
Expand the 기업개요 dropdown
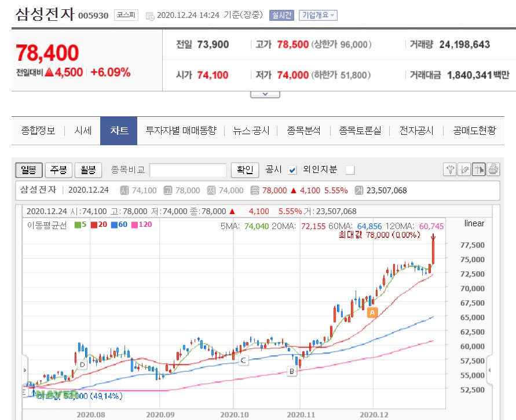318,15
